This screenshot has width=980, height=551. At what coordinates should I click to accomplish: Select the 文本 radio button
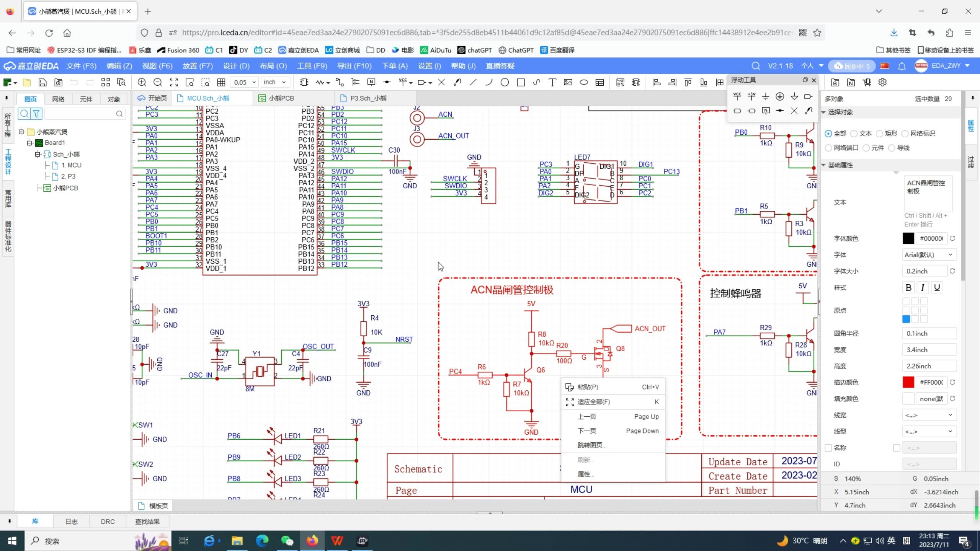tap(854, 134)
